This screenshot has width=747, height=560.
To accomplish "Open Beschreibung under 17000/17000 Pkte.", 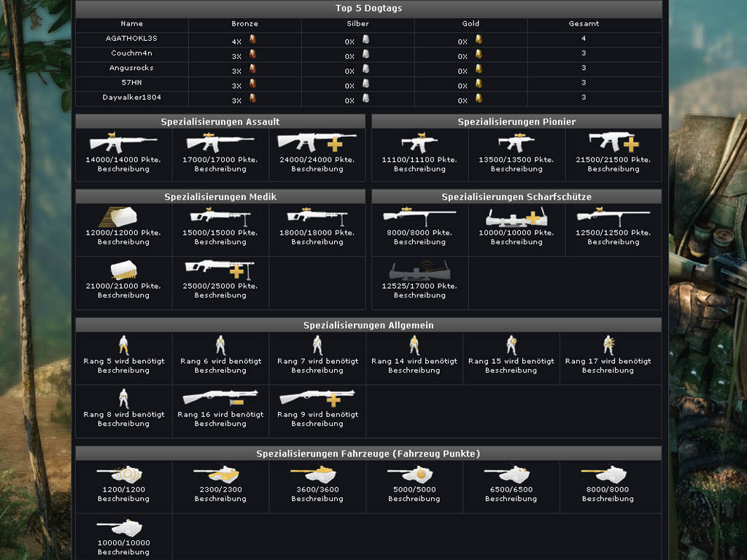I will (x=220, y=169).
